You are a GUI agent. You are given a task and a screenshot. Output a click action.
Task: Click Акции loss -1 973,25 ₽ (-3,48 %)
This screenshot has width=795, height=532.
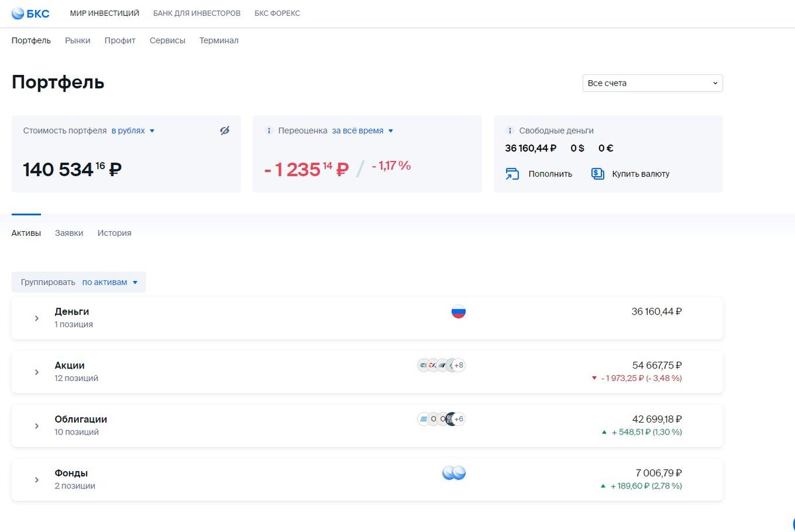coord(637,378)
